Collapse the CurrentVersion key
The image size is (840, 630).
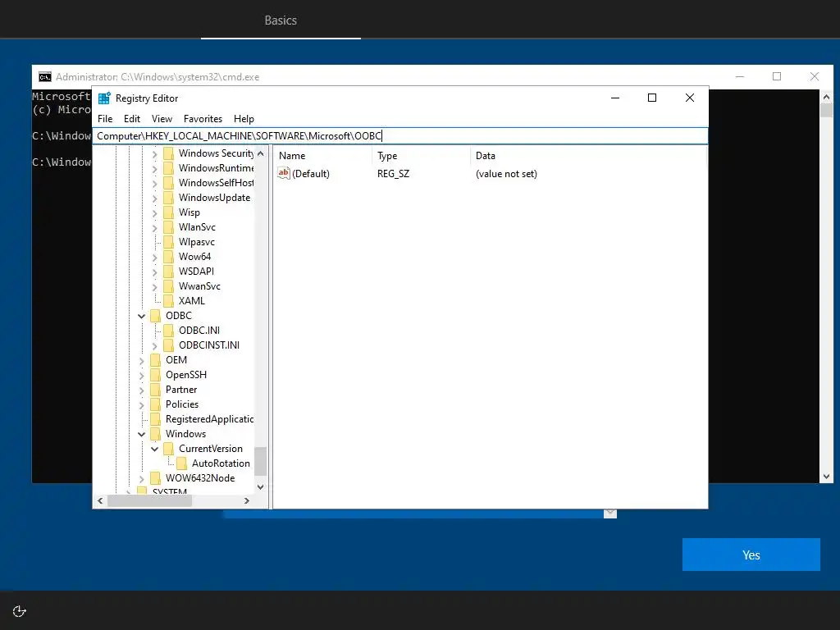[154, 449]
